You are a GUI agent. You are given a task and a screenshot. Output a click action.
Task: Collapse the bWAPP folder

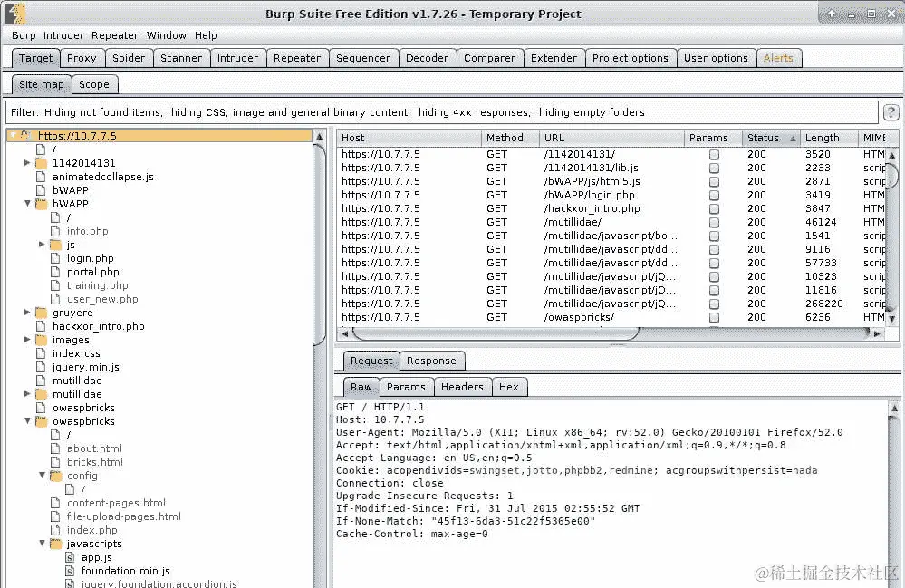point(27,204)
